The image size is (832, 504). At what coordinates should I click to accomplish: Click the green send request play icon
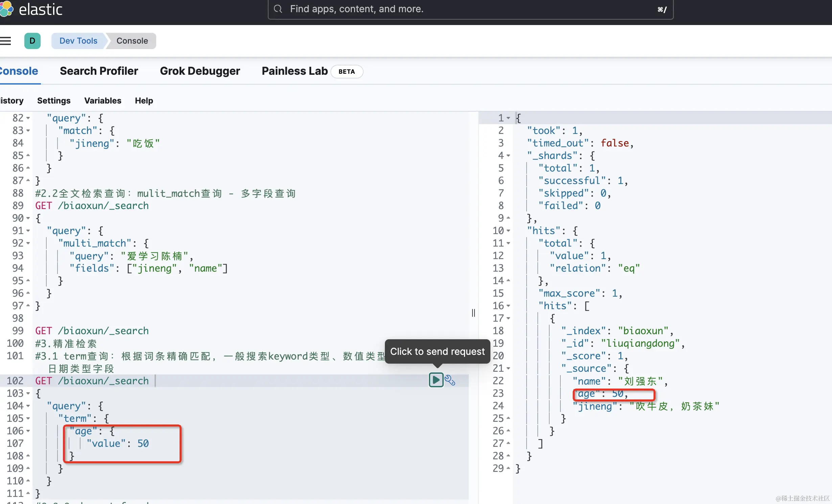[x=436, y=380]
